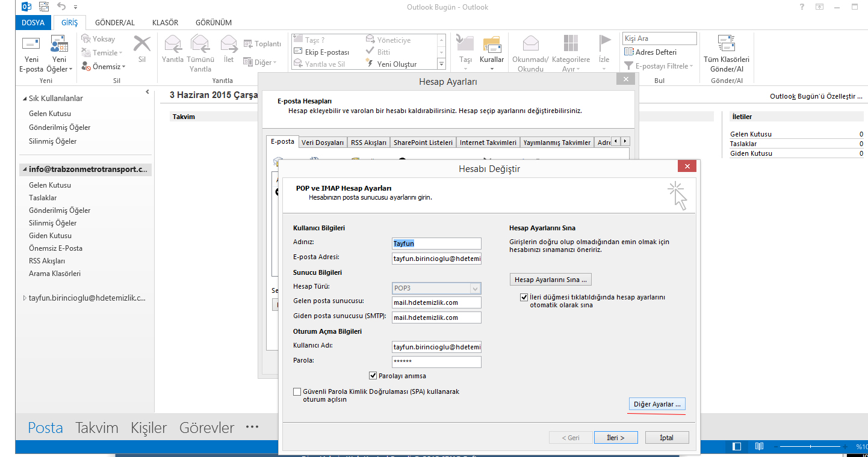Viewport: 868px width, 457px height.
Task: Expand the tayfun.birincioglu account tree
Action: (25, 298)
